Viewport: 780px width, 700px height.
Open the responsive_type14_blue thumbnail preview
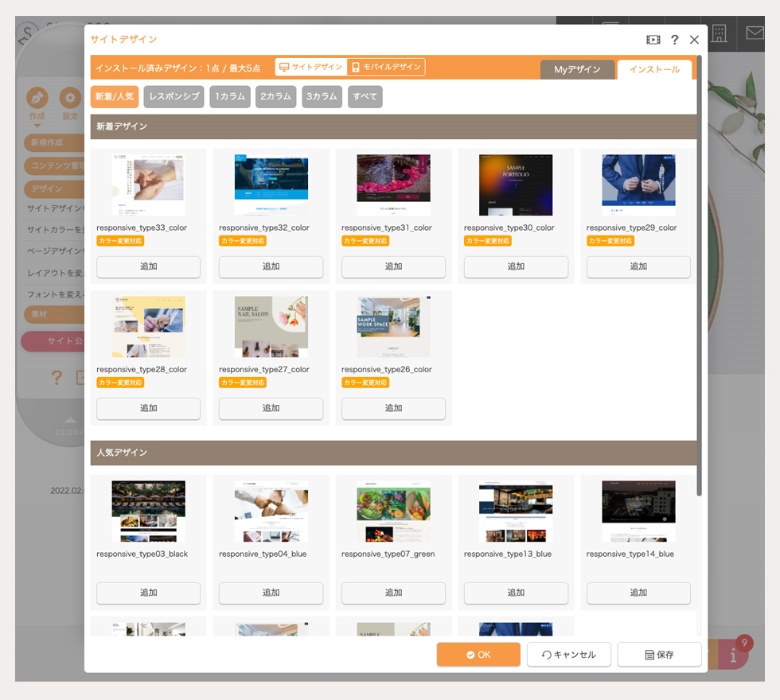pos(638,511)
